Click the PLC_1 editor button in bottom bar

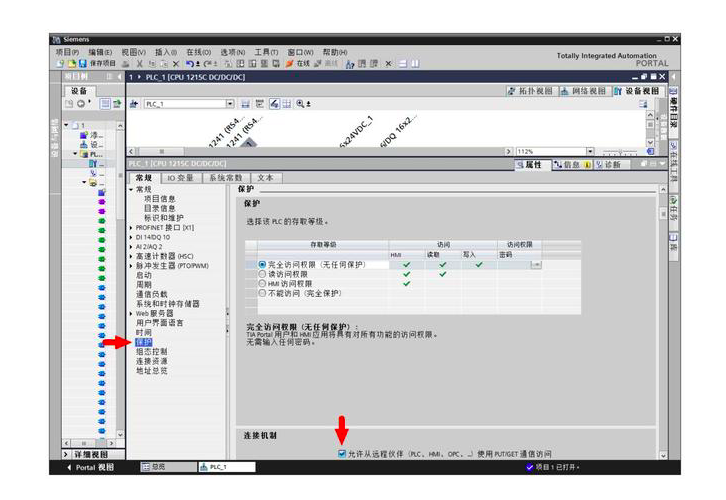[x=227, y=467]
